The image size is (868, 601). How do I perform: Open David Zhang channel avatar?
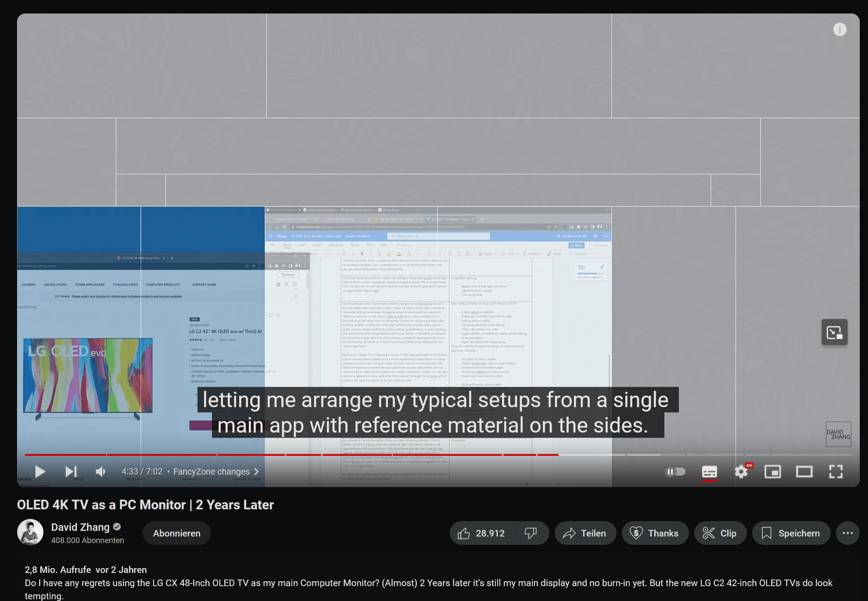coord(30,533)
